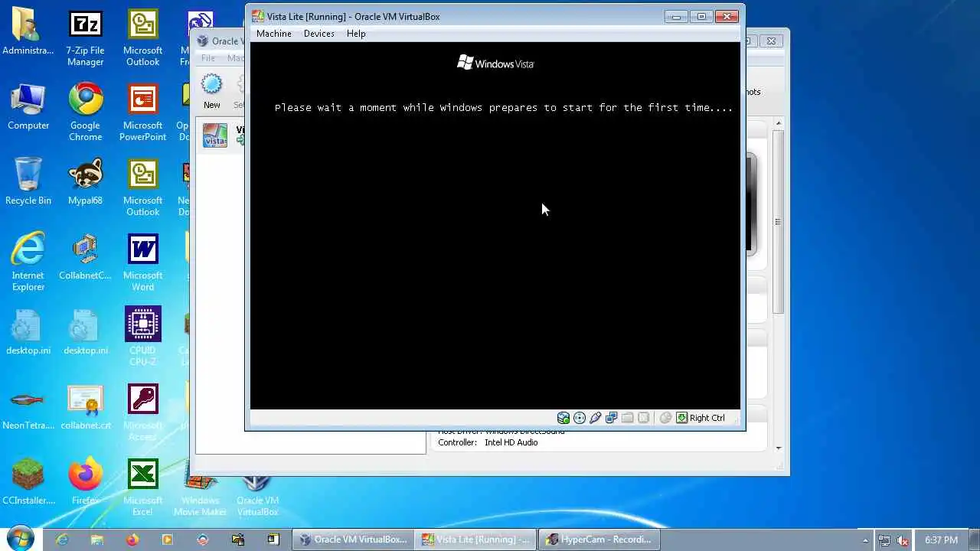Image resolution: width=980 pixels, height=551 pixels.
Task: Click the USB devices indicator icon
Action: tap(596, 418)
